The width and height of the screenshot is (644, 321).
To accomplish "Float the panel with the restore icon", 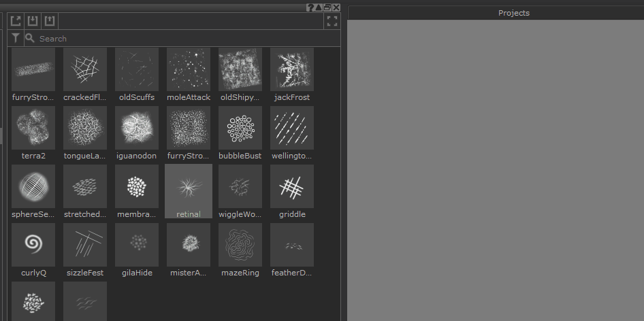I will [x=327, y=7].
